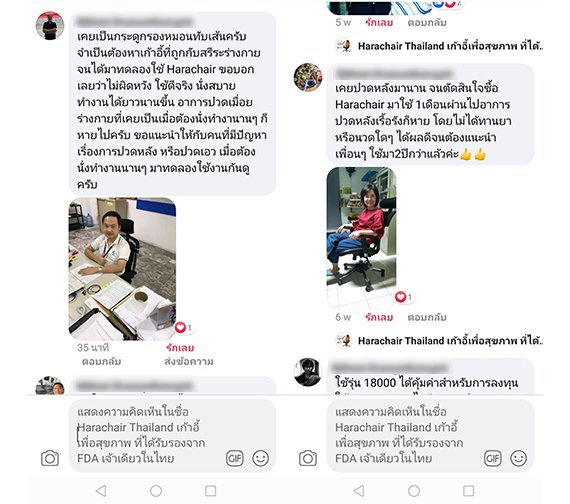The width and height of the screenshot is (570, 504).
Task: Open man at desk photo attachment
Action: pos(122,269)
